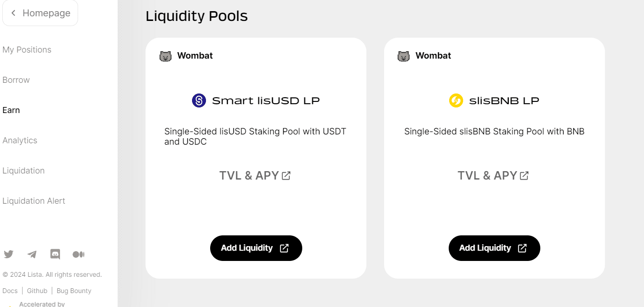644x307 pixels.
Task: Click Wombat logo on slisBNB card
Action: coord(404,56)
